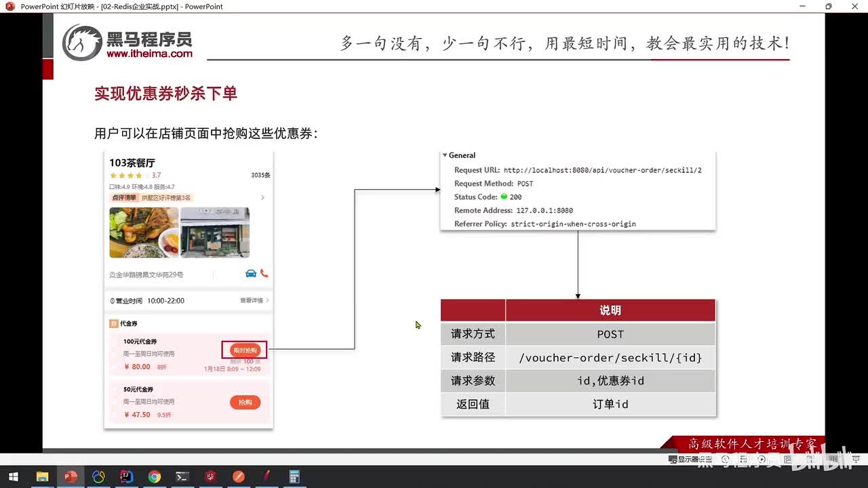Restore the PowerPoint window size
The height and width of the screenshot is (488, 868).
point(828,6)
